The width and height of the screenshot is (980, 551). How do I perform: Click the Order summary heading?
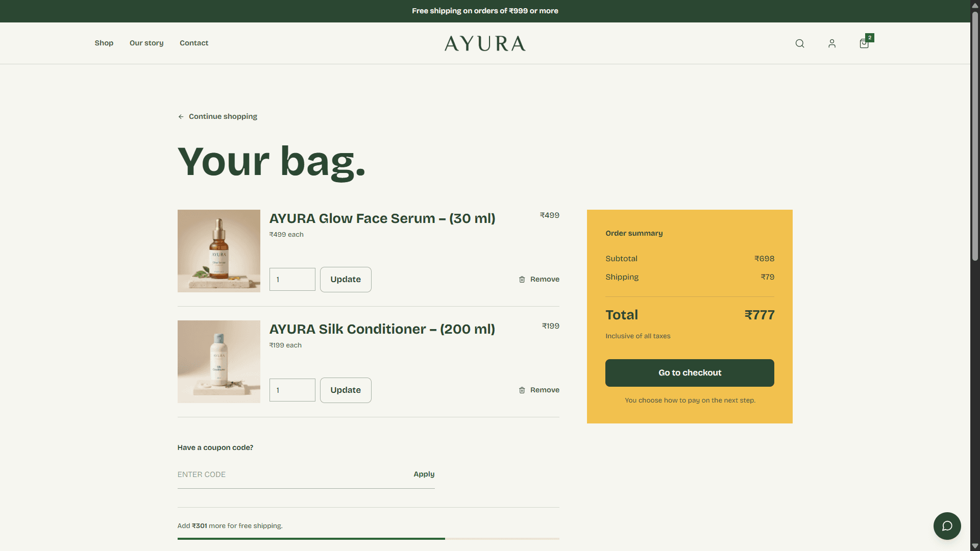[x=634, y=233]
